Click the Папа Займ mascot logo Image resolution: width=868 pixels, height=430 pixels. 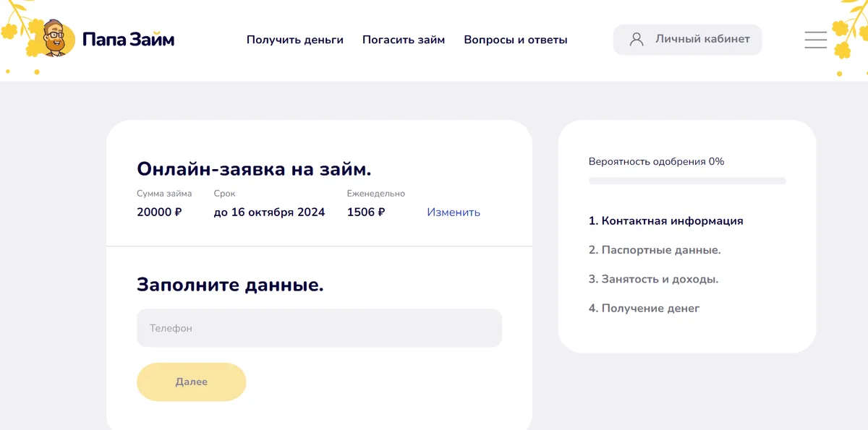tap(56, 38)
